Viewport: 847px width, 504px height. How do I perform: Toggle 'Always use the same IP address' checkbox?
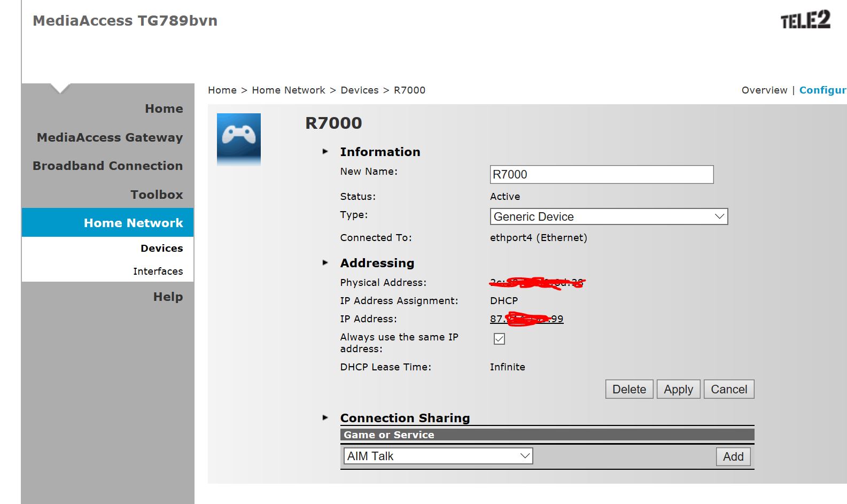pyautogui.click(x=499, y=339)
